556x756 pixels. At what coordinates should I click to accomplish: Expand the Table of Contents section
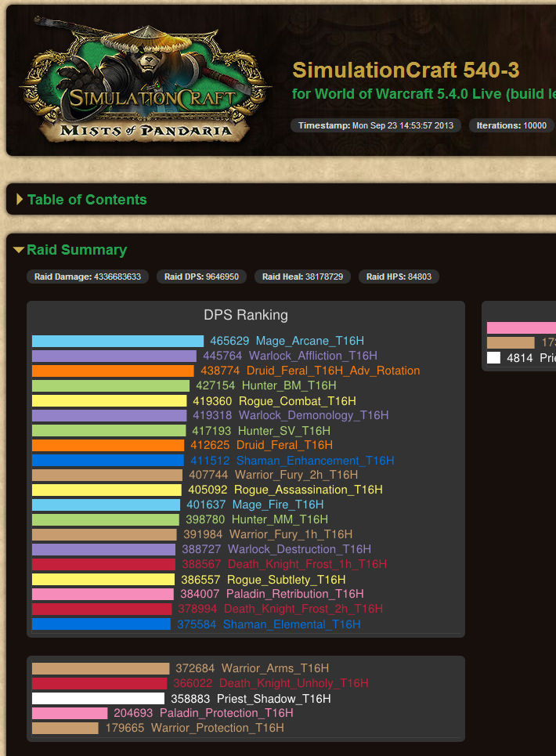click(x=86, y=200)
